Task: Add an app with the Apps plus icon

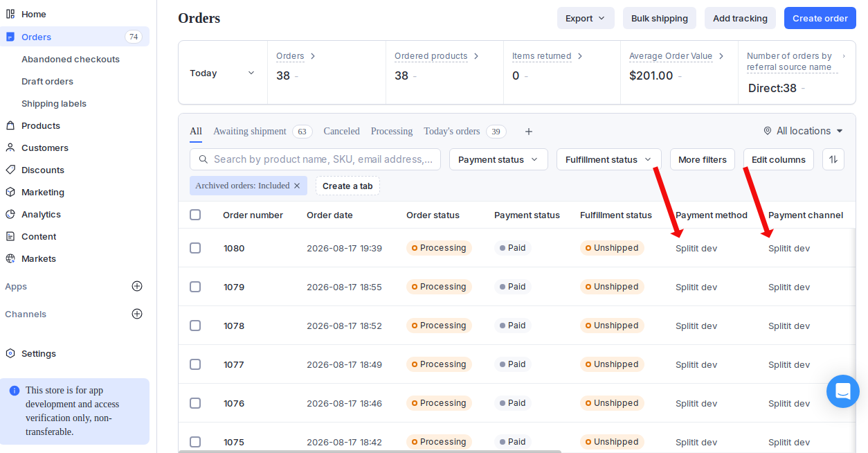Action: (x=137, y=286)
